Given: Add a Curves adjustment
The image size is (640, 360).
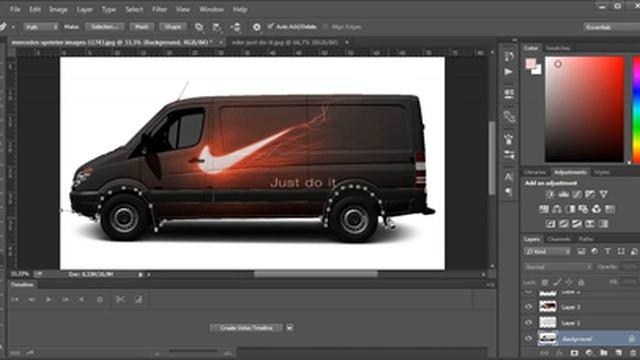Looking at the screenshot, I should [x=576, y=194].
